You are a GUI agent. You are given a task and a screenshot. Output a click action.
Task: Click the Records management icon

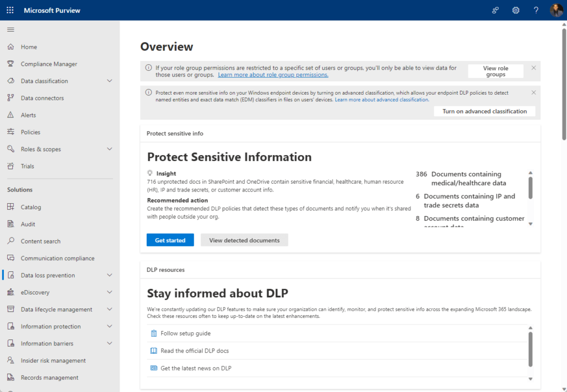point(11,377)
